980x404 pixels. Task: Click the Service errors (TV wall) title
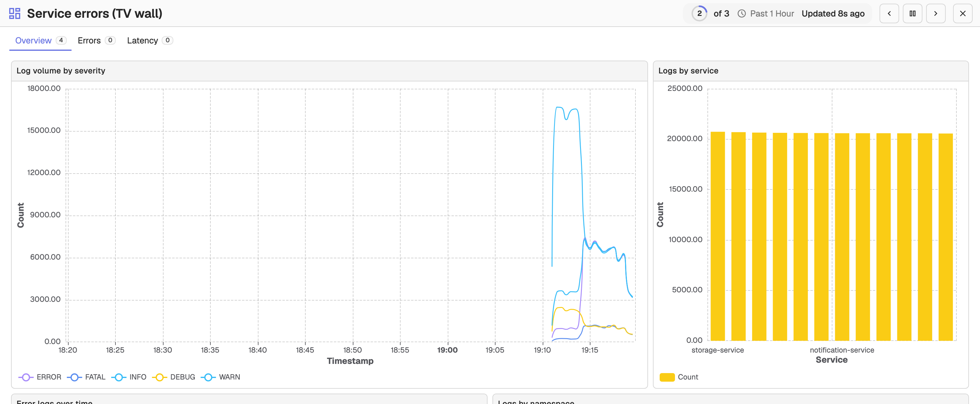pyautogui.click(x=95, y=14)
